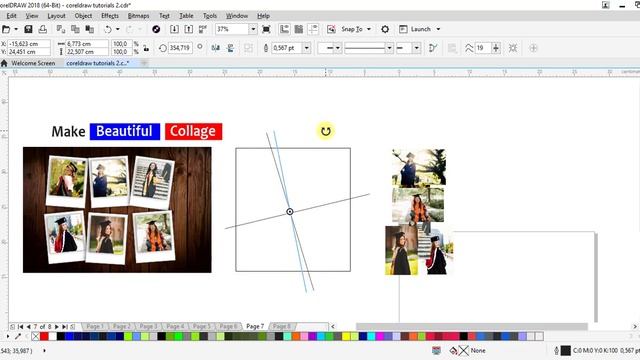Click the Close curve icon

(x=433, y=48)
